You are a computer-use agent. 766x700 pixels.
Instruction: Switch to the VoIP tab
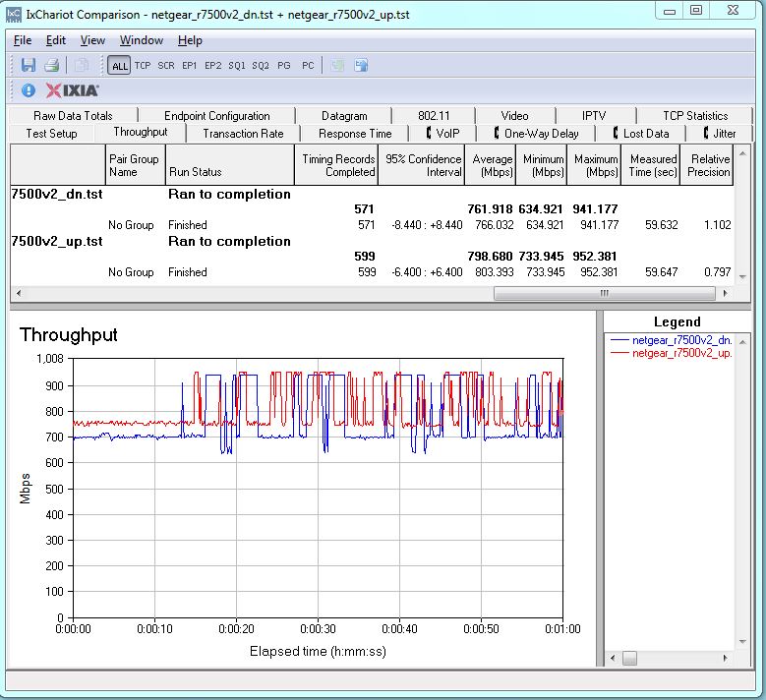click(x=442, y=134)
